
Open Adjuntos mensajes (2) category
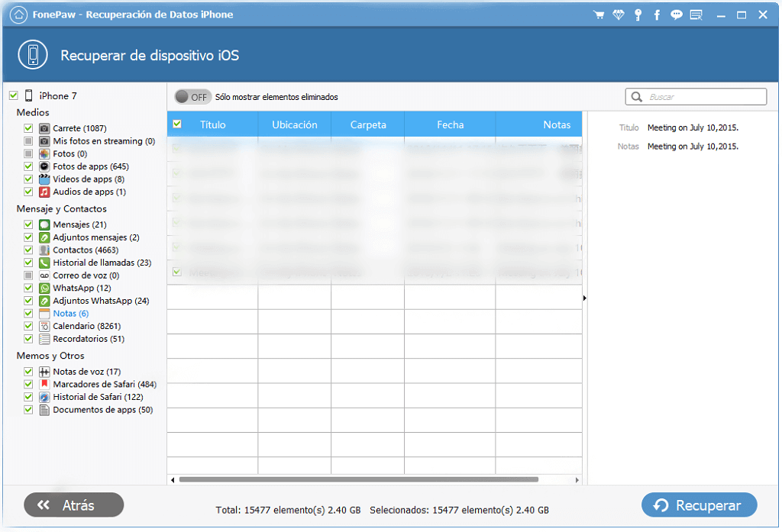click(96, 237)
